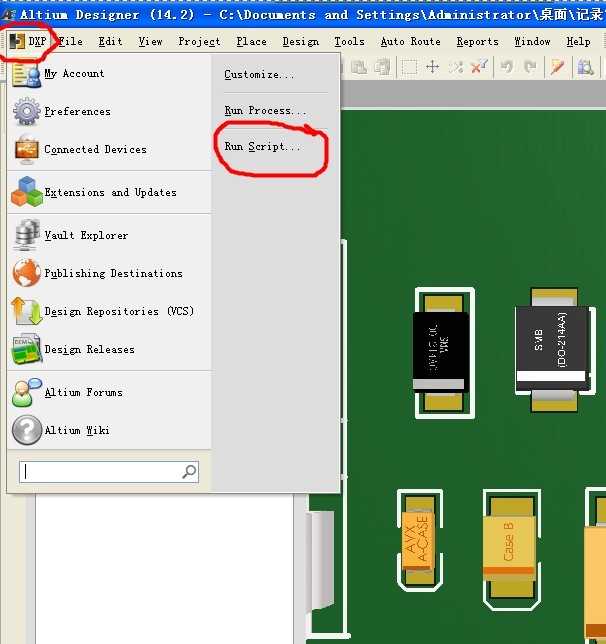Click the Altium Forums person icon
Screen dimensions: 606x644
click(x=26, y=392)
